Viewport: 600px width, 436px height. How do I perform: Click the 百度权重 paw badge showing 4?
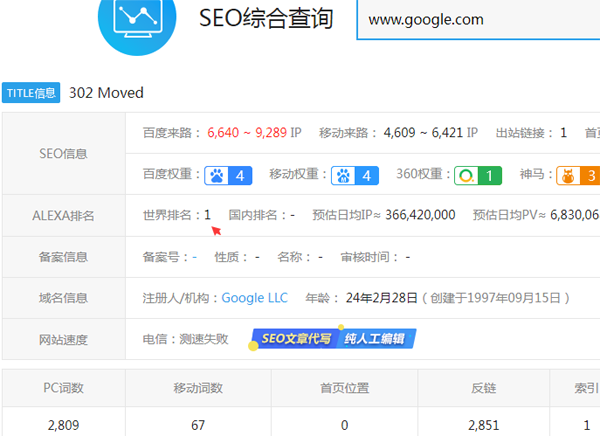point(228,176)
